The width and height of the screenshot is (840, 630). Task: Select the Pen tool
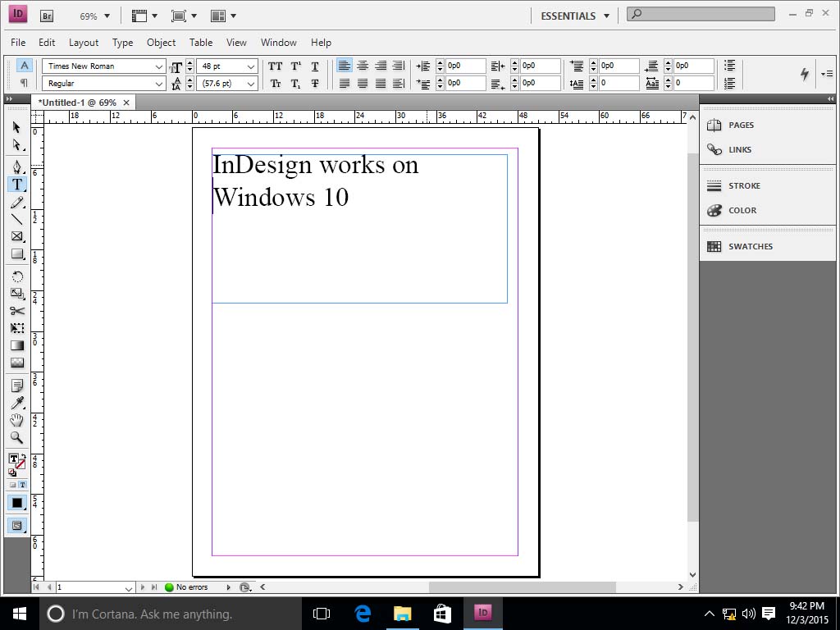[16, 166]
